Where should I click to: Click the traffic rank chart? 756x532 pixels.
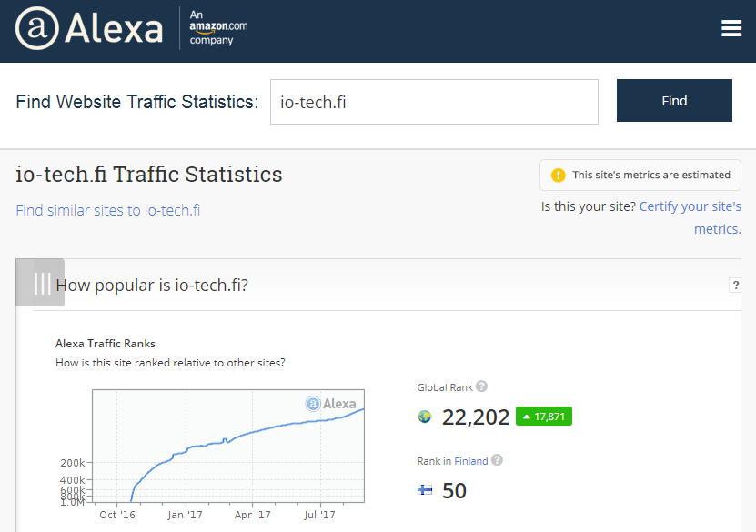coord(228,446)
